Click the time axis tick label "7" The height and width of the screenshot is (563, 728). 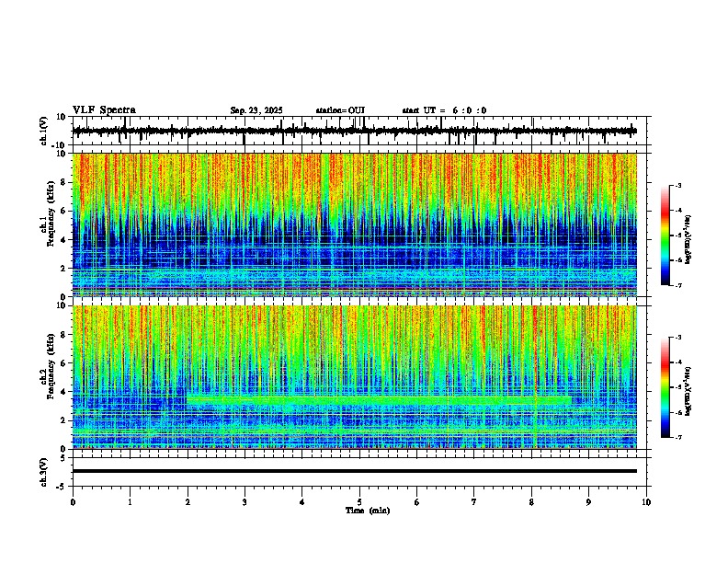coord(474,502)
